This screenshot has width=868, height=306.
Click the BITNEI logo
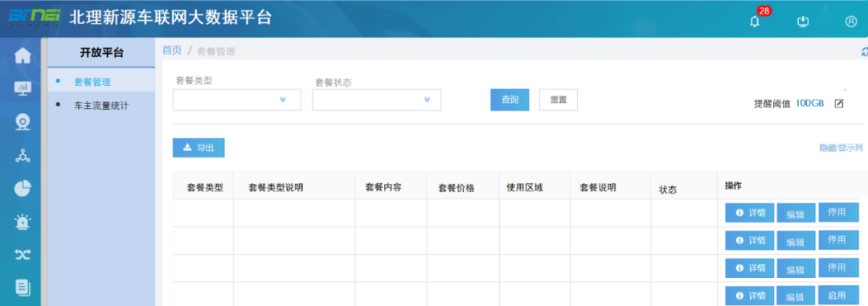coord(34,18)
